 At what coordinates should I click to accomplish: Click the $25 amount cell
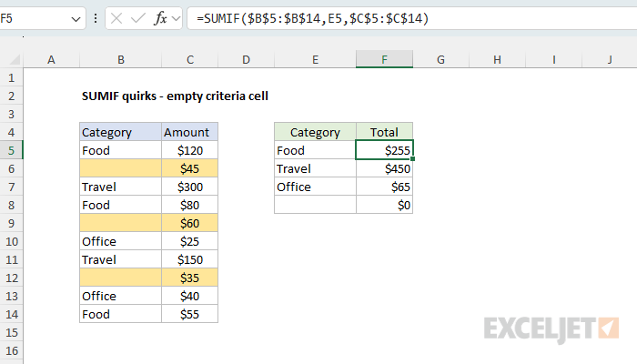[189, 241]
